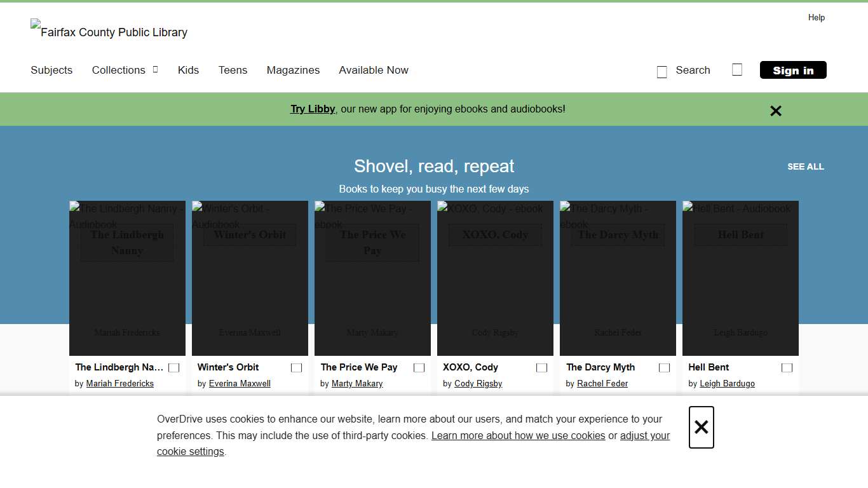Select the format icon next to Winter's Orbit

pyautogui.click(x=296, y=367)
